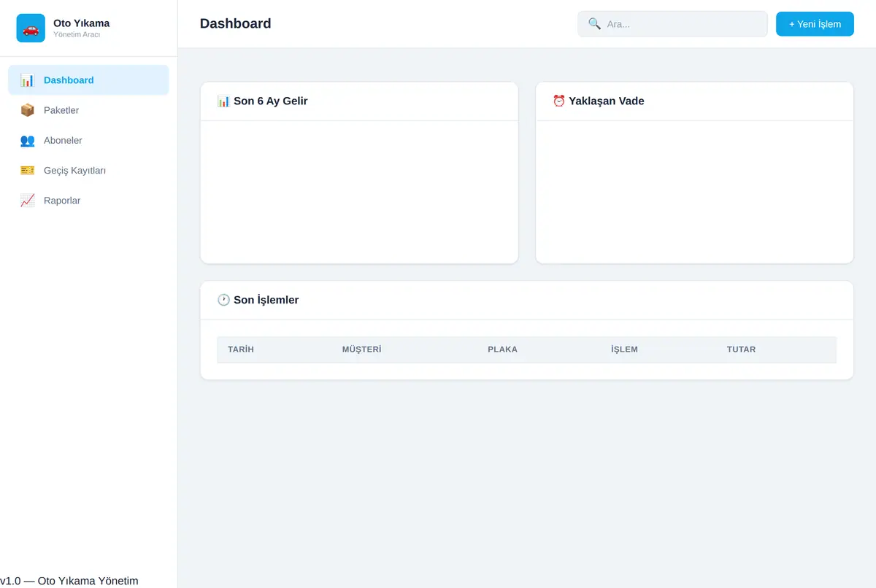Screen dimensions: 876x588
Task: Click the Raporlar trend chart icon
Action: coord(27,201)
